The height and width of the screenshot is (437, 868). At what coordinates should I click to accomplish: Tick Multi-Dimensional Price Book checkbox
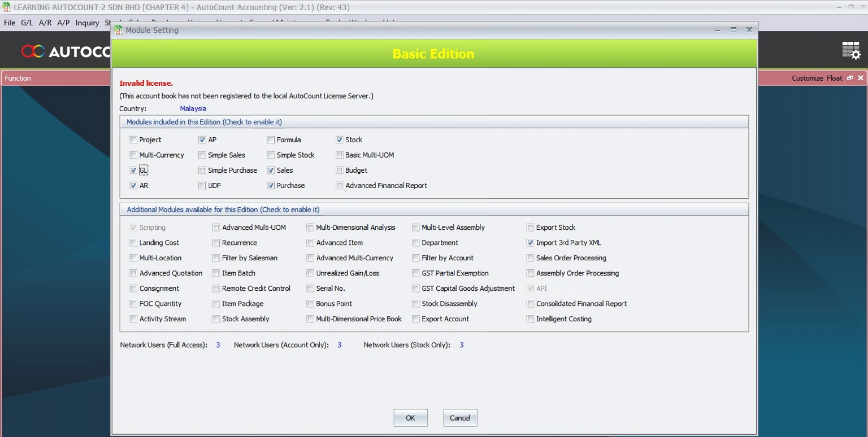[x=310, y=318]
